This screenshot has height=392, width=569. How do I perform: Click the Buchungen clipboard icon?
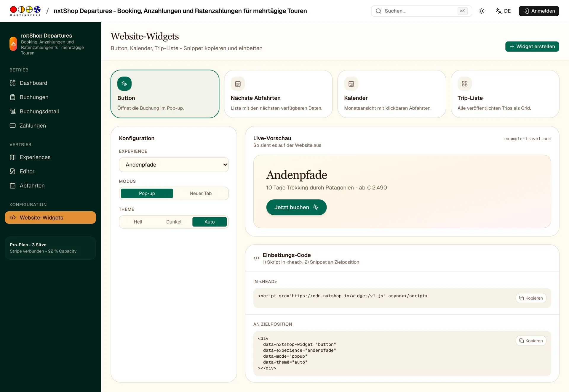pyautogui.click(x=12, y=97)
